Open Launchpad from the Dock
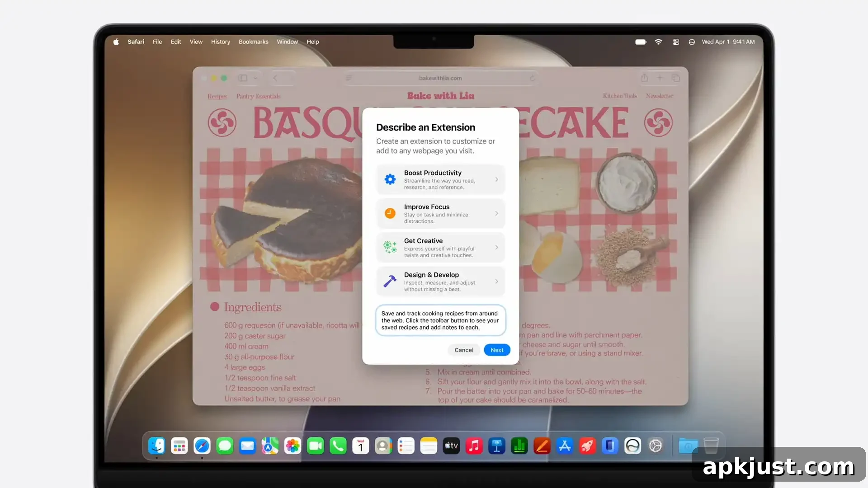The width and height of the screenshot is (868, 488). pyautogui.click(x=179, y=446)
